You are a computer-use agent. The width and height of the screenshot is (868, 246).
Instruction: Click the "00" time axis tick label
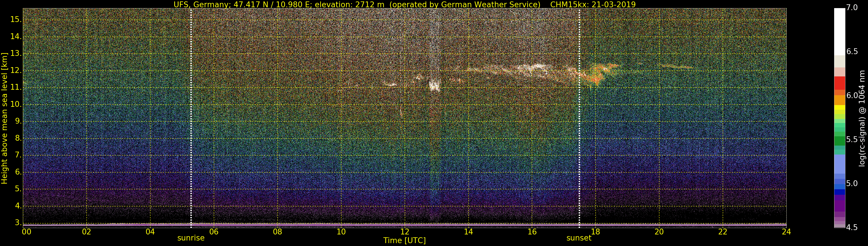[x=26, y=232]
